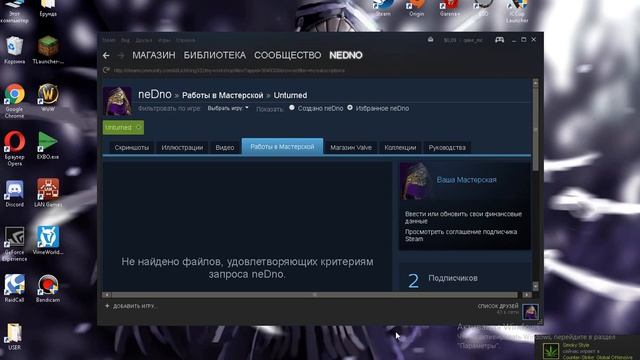
Task: Click the Steam forward navigation arrow
Action: (x=121, y=55)
